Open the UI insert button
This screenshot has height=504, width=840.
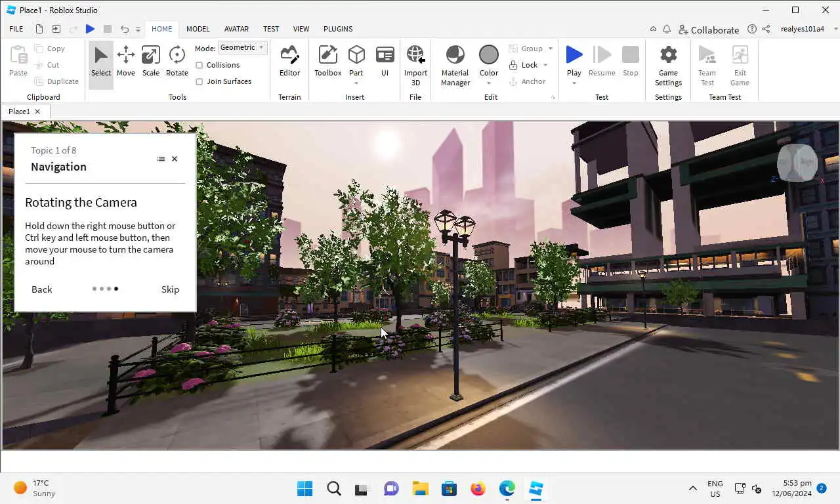point(385,62)
